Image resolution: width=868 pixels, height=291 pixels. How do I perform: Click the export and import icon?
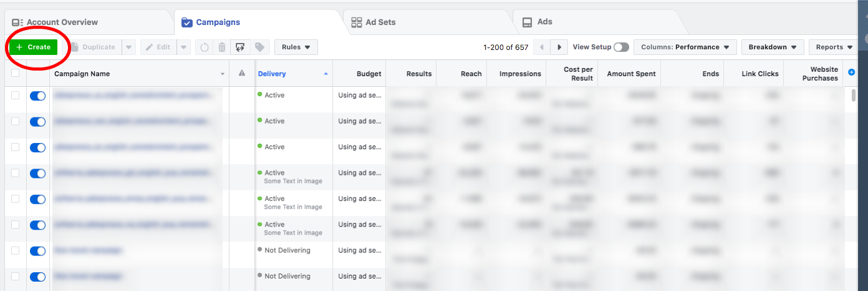click(240, 47)
